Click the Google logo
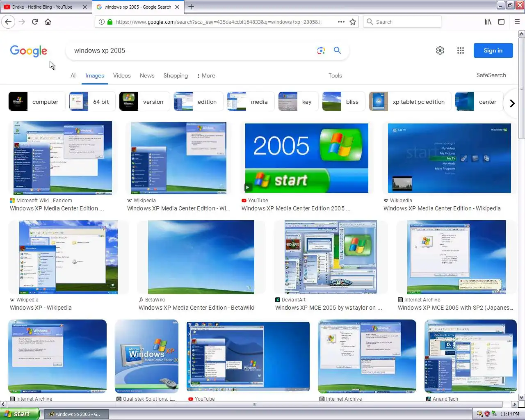Image resolution: width=525 pixels, height=420 pixels. [x=29, y=51]
